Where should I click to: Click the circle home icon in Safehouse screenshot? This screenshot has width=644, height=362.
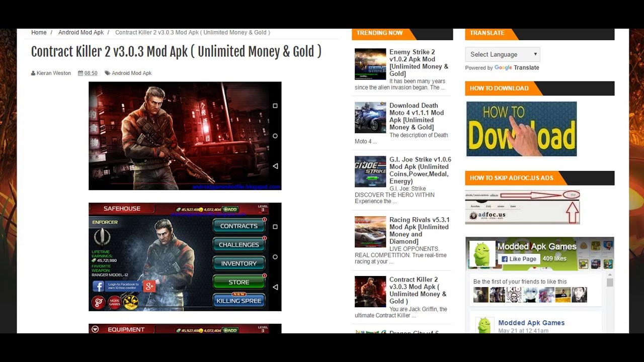(x=275, y=257)
